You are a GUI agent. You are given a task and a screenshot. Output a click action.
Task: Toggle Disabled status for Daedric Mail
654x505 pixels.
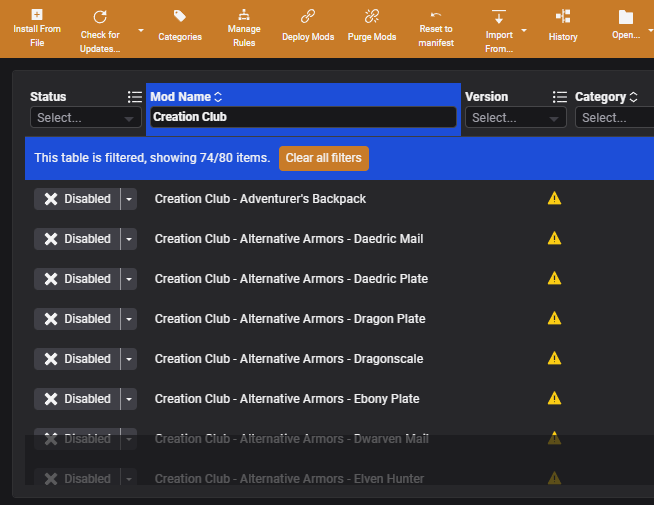coord(77,239)
